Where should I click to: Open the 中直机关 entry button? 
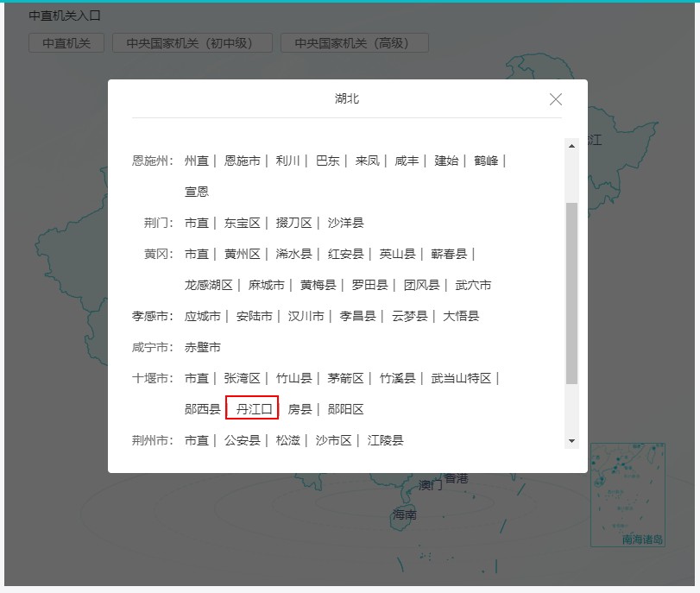click(x=66, y=43)
